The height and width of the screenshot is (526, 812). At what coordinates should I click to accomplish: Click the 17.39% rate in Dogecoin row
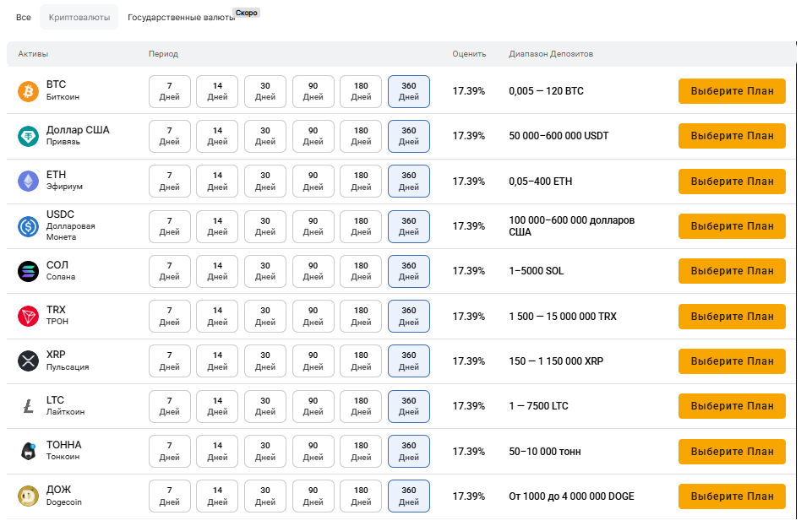pos(469,496)
